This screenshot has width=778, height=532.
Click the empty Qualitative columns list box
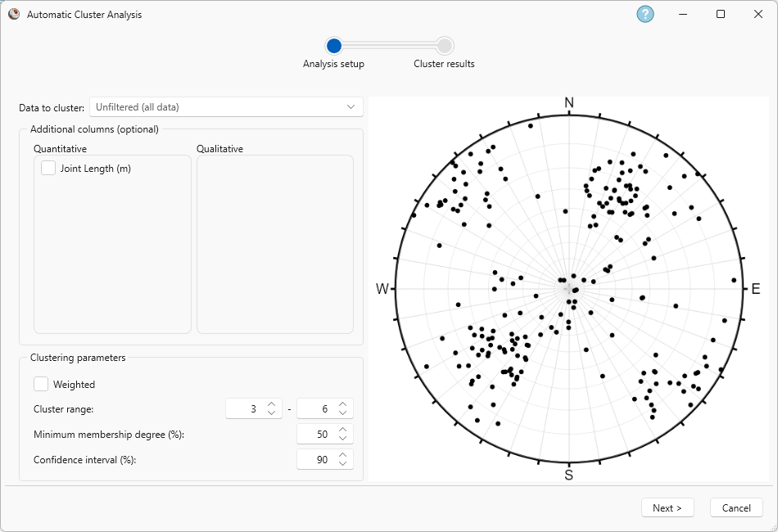[x=275, y=245]
